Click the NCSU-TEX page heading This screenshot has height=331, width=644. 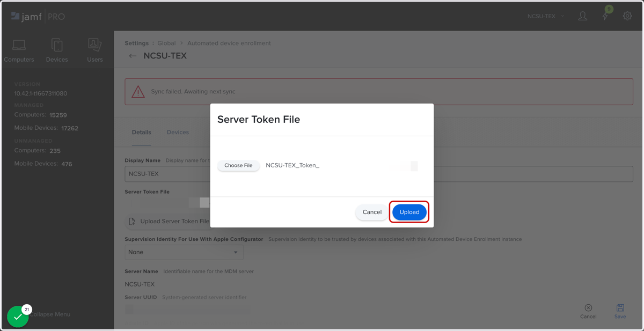click(165, 56)
